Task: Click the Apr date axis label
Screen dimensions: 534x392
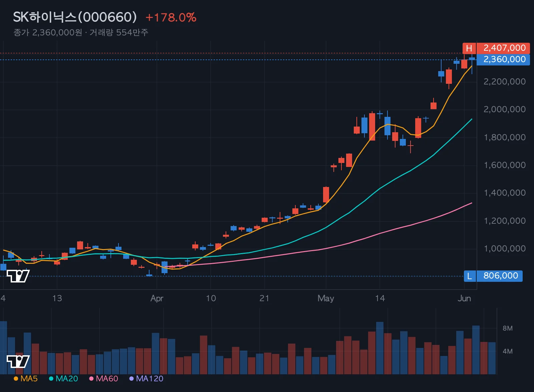Action: point(157,299)
